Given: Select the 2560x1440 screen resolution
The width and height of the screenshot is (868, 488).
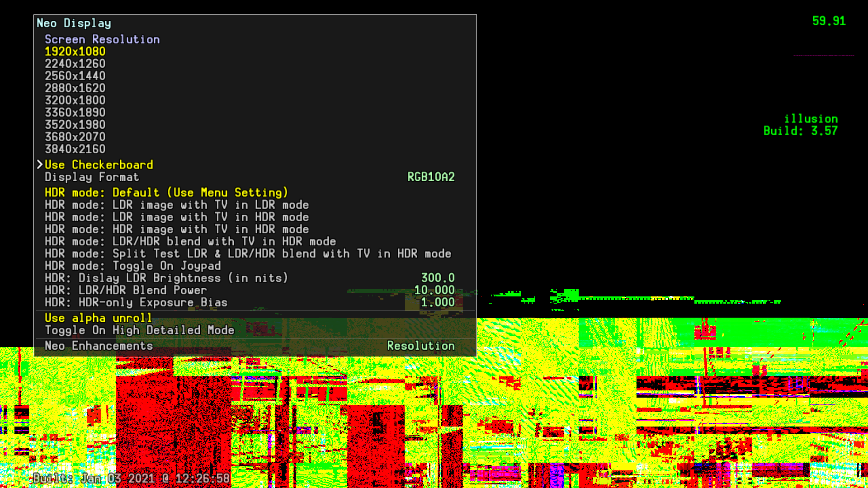Looking at the screenshot, I should tap(75, 76).
